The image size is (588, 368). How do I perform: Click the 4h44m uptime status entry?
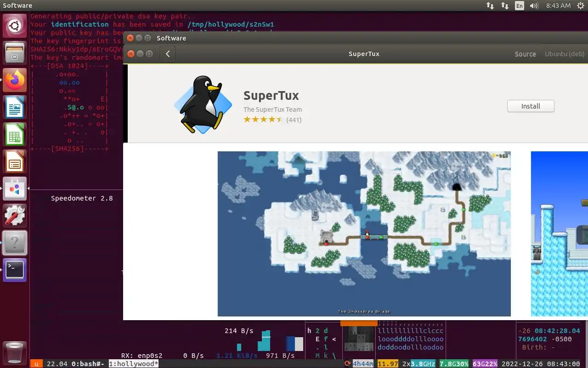tap(363, 364)
